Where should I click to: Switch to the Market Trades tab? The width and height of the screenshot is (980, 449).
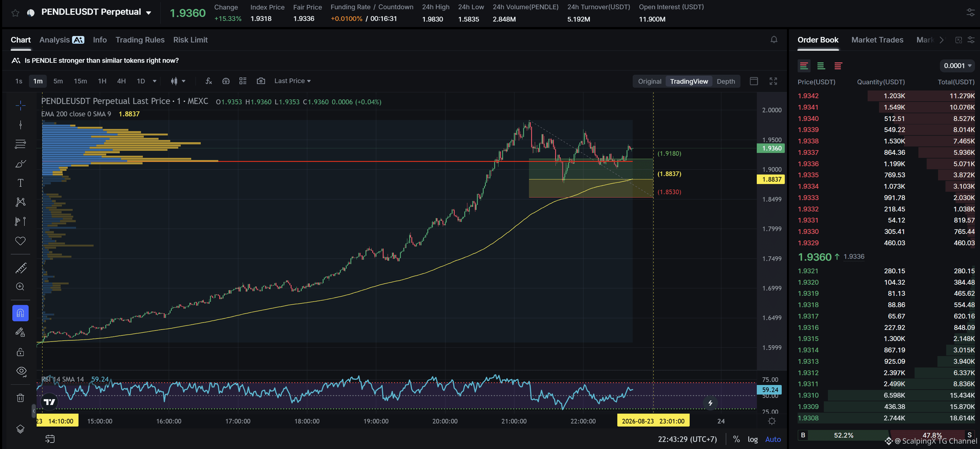(877, 40)
